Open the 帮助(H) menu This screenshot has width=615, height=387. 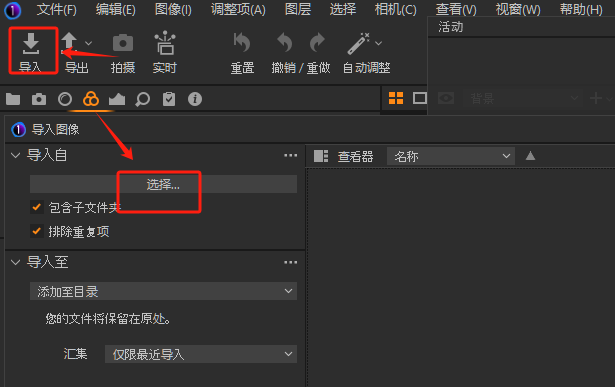pos(581,9)
